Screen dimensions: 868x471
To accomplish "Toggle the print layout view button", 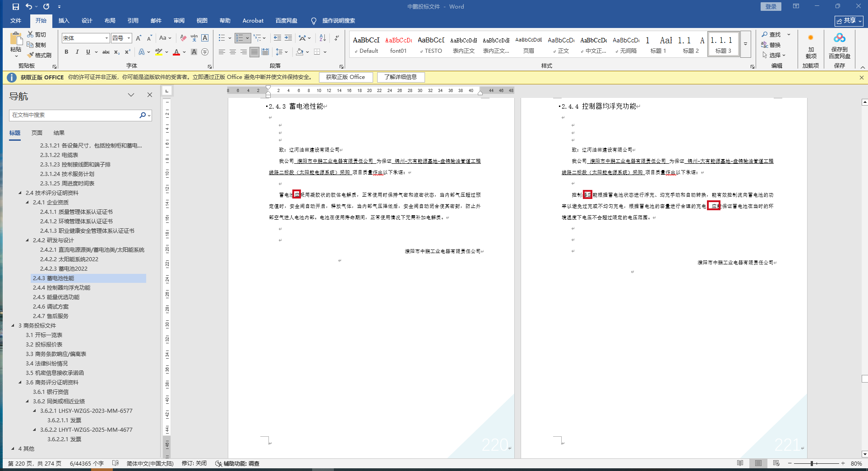I will [758, 463].
